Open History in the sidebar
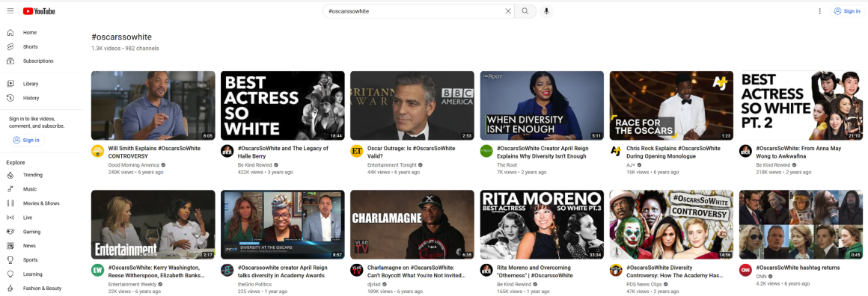Viewport: 868px width, 296px height. tap(31, 98)
